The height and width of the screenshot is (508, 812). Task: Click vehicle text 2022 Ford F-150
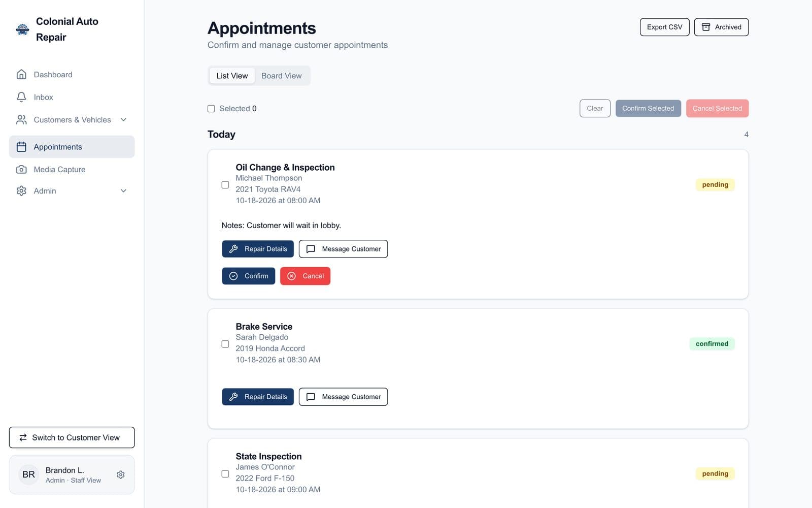click(x=265, y=479)
